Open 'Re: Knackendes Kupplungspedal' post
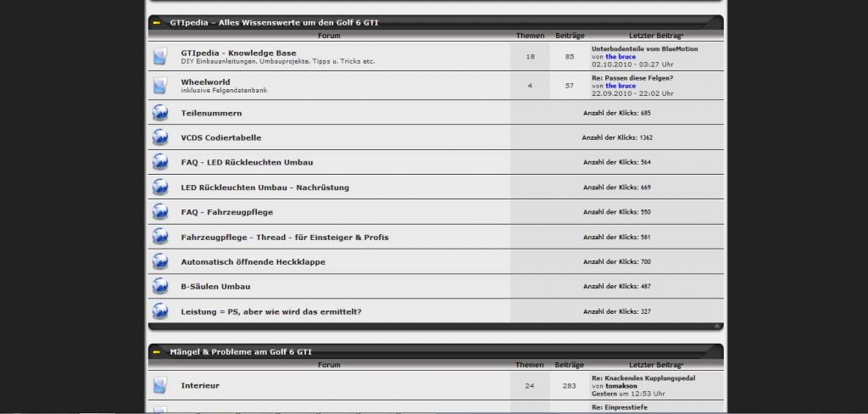The image size is (868, 414). [x=643, y=378]
